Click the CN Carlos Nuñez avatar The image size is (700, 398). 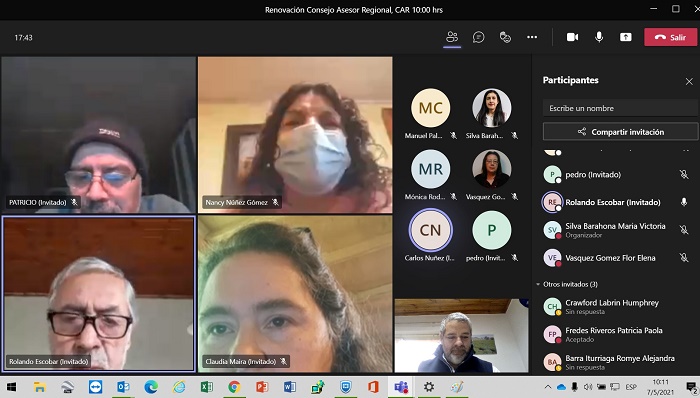430,230
